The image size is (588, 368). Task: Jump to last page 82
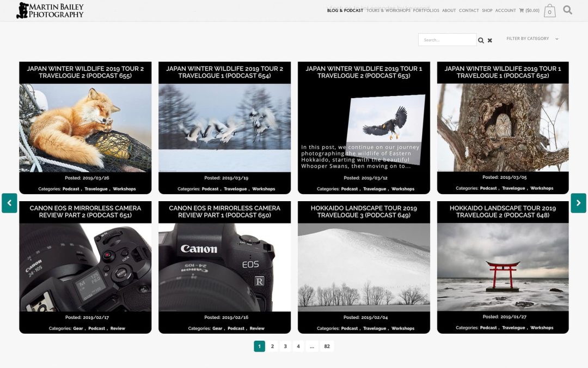point(327,346)
